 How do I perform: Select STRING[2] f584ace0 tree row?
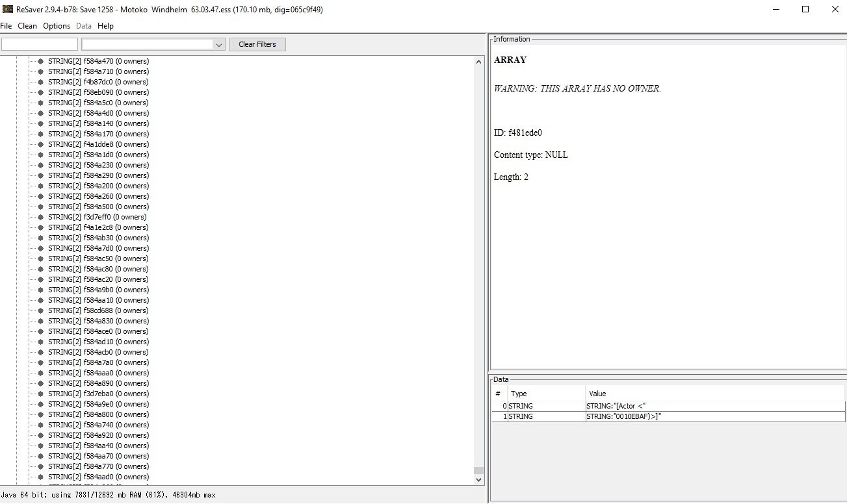(x=98, y=331)
